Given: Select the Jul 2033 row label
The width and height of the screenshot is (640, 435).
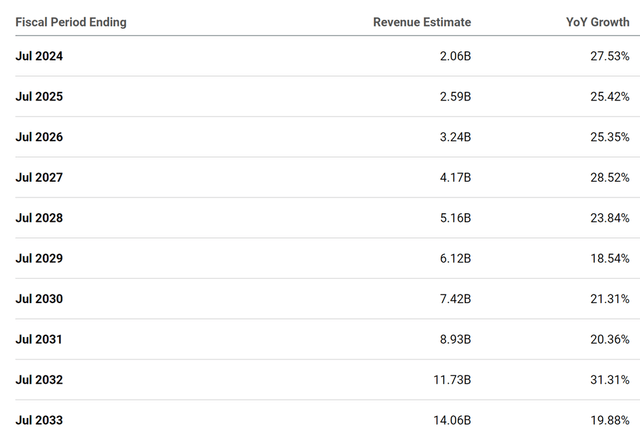Looking at the screenshot, I should click(39, 420).
